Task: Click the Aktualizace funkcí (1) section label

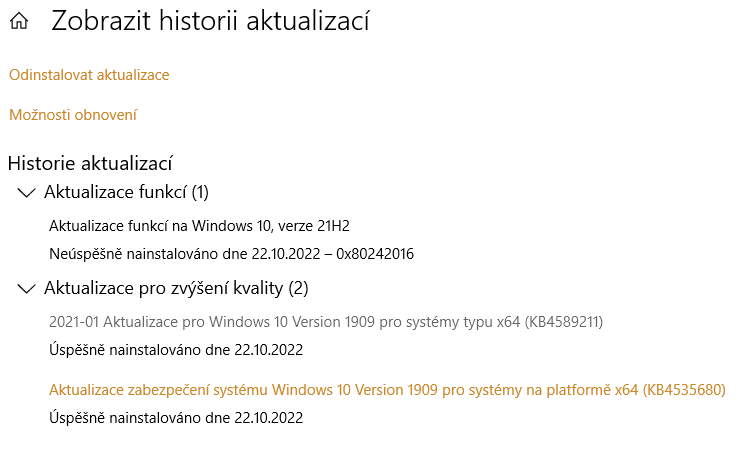Action: (x=126, y=192)
